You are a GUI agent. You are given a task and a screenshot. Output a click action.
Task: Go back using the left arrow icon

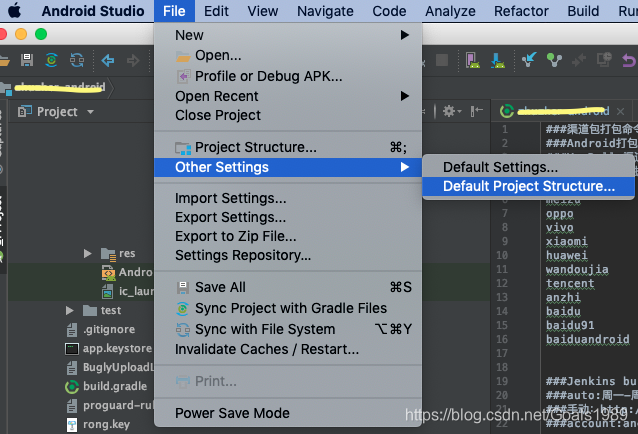pos(108,61)
